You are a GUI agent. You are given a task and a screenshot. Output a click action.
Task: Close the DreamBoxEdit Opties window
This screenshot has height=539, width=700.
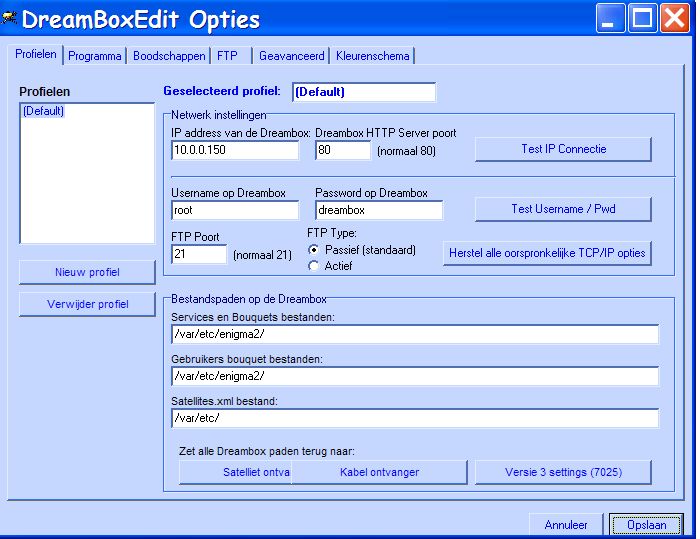click(x=675, y=18)
